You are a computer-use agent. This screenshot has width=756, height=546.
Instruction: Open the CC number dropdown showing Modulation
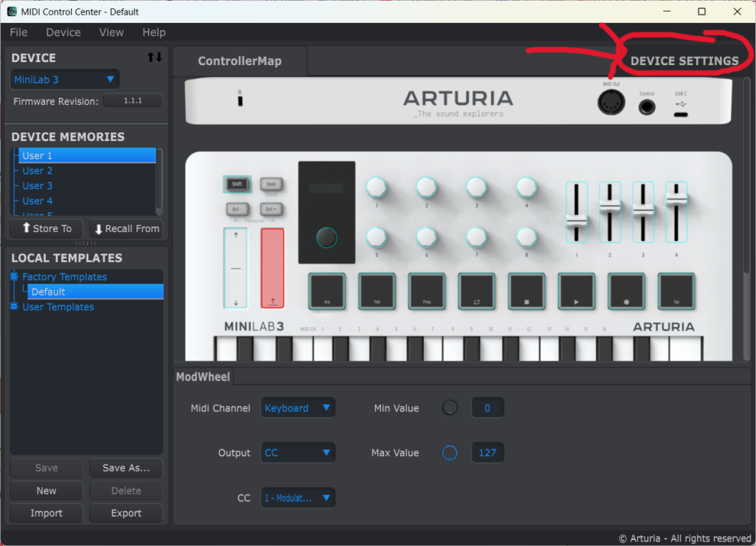pos(298,498)
